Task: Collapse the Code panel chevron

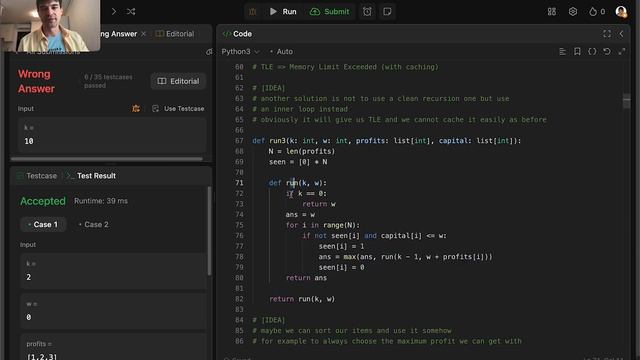Action: pyautogui.click(x=621, y=34)
